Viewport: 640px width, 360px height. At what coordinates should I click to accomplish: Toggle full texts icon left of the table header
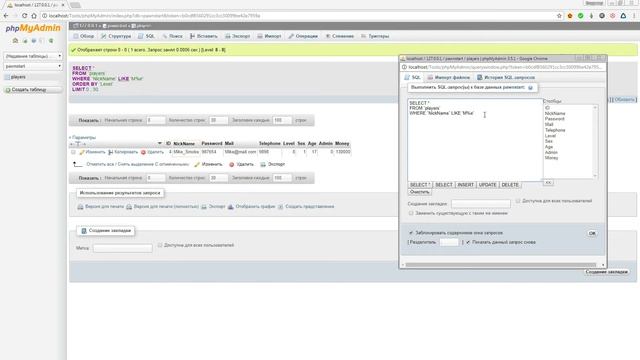pos(78,144)
